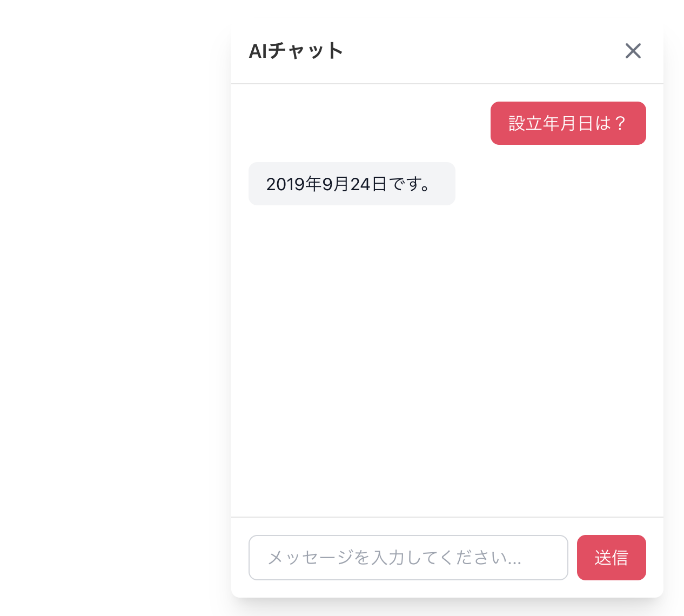This screenshot has width=684, height=616.
Task: Select the 2019年9月24日です。 reply bubble
Action: click(352, 184)
